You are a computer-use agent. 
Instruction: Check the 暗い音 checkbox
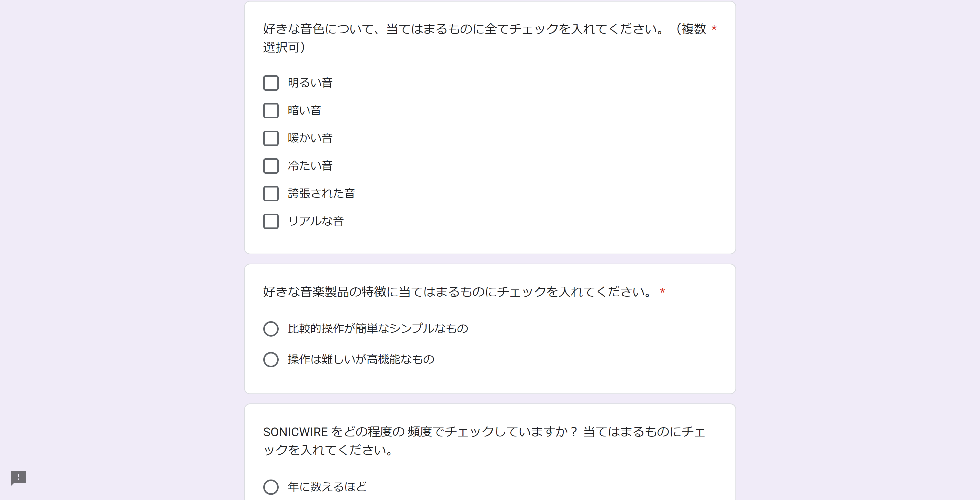pos(271,111)
